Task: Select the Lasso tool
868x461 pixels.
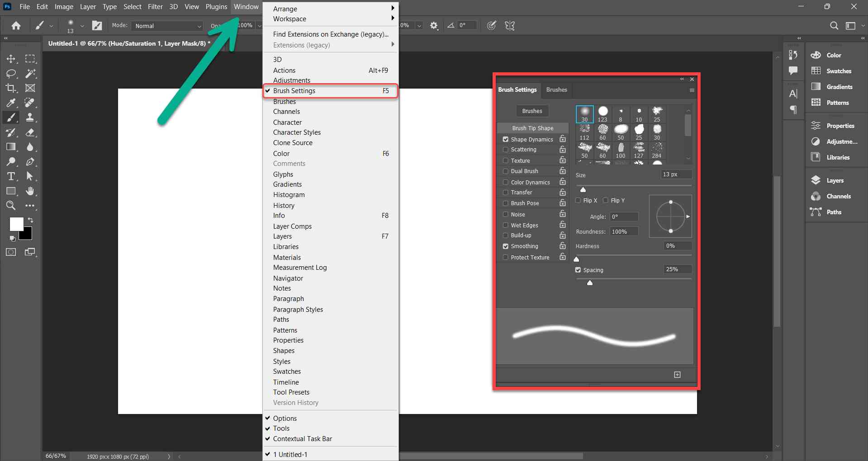Action: tap(11, 73)
